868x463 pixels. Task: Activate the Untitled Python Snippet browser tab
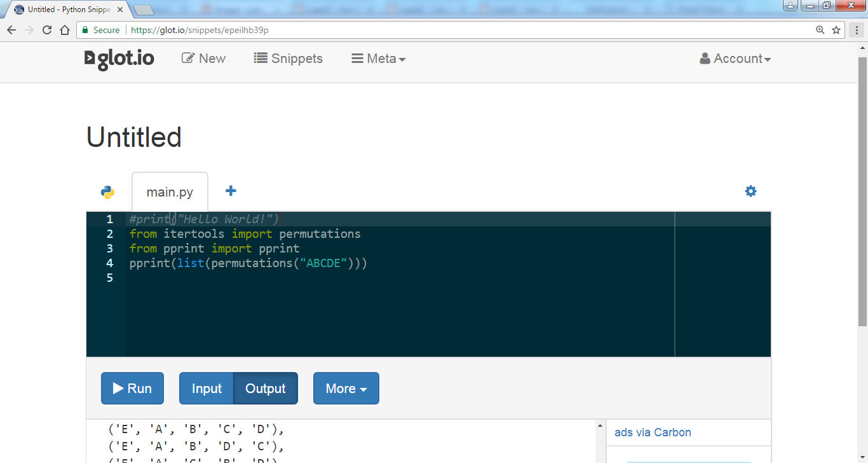point(64,9)
